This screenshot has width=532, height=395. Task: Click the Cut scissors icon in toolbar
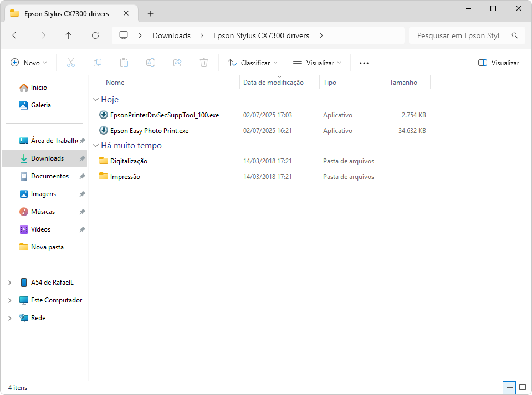pyautogui.click(x=70, y=63)
